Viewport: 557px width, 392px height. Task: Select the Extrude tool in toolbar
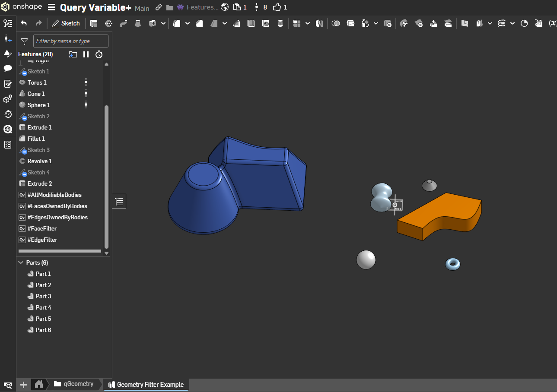94,23
